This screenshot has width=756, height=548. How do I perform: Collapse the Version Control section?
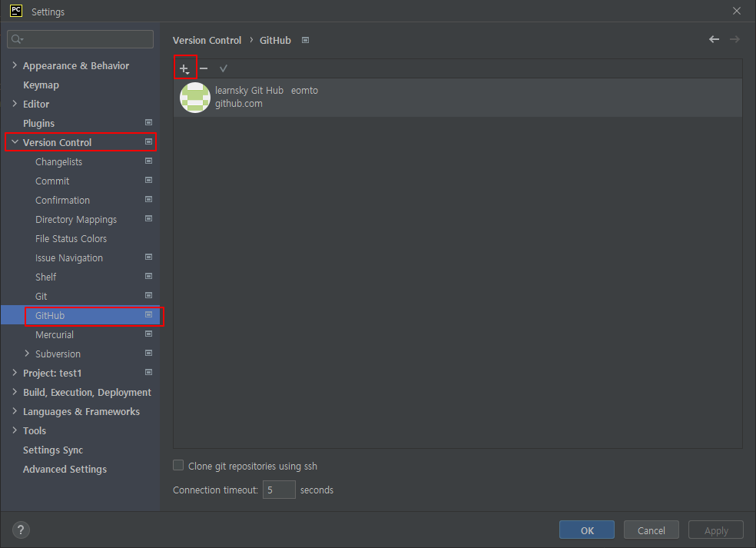pyautogui.click(x=15, y=142)
